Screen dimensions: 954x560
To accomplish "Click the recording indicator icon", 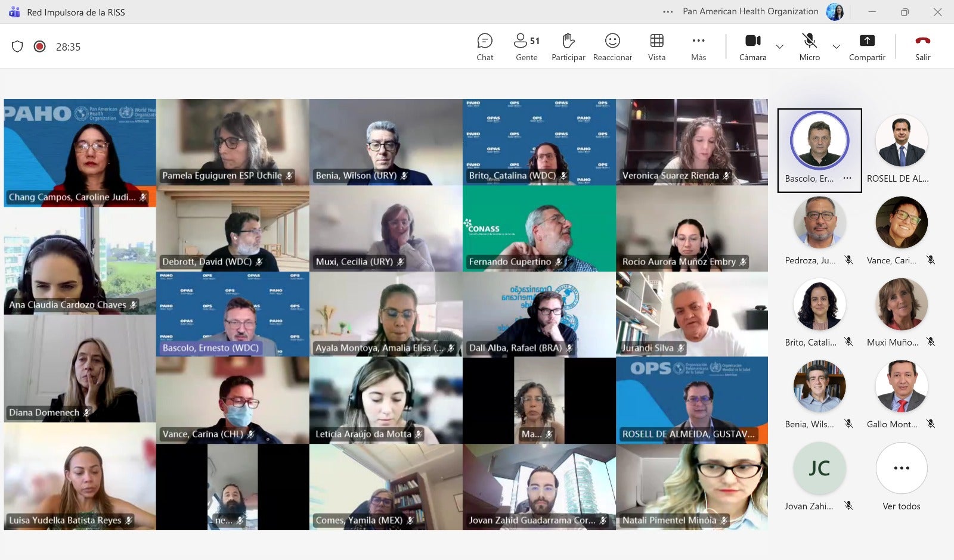I will pos(40,46).
